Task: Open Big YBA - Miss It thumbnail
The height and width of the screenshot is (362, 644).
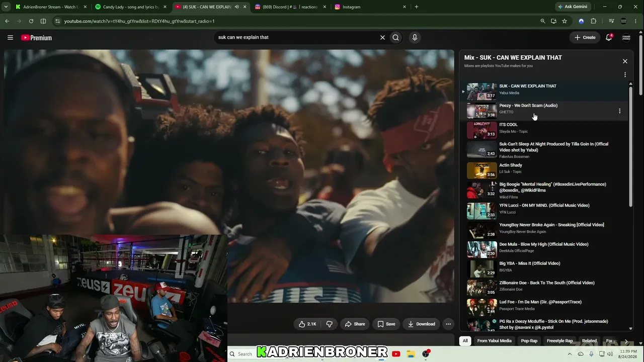Action: click(481, 269)
